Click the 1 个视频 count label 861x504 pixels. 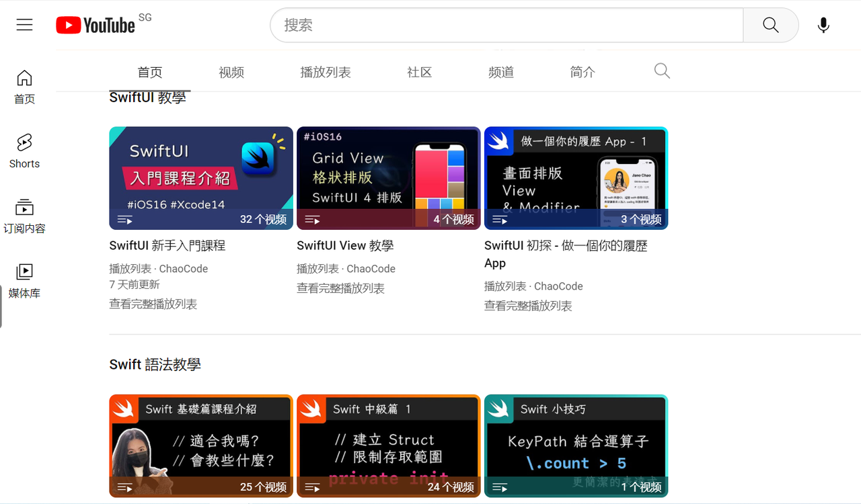pyautogui.click(x=641, y=487)
